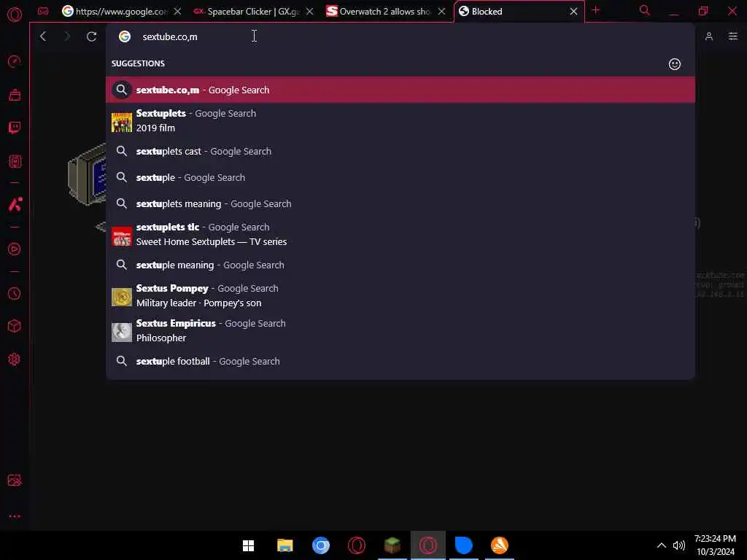
Task: Add a new tab with the plus button
Action: 595,10
